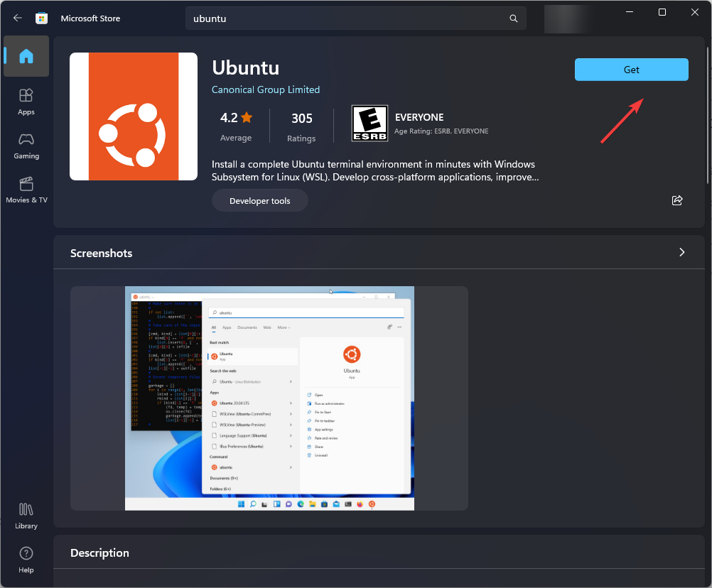This screenshot has width=712, height=588.
Task: Close the Microsoft Store window
Action: pyautogui.click(x=695, y=12)
